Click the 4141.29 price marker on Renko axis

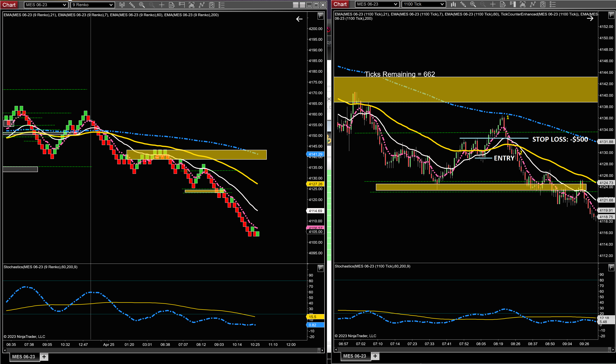tap(315, 154)
